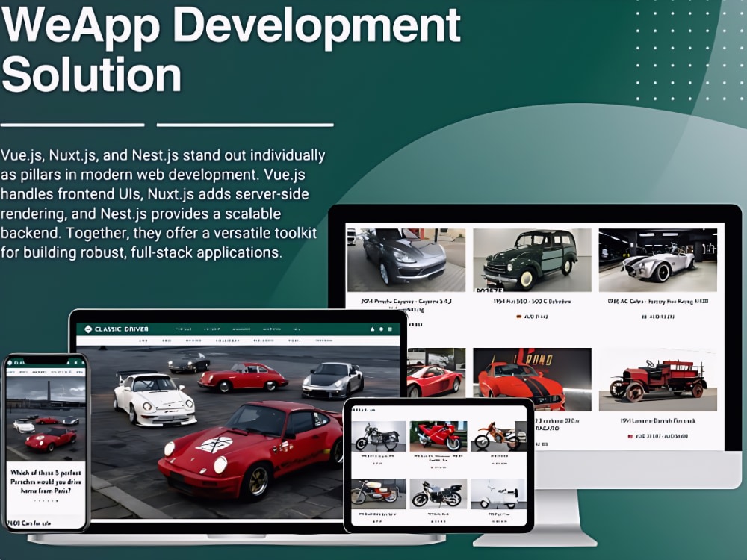This screenshot has height=560, width=747.
Task: Click the Classic Driver diamond logo icon on laptop
Action: point(87,329)
